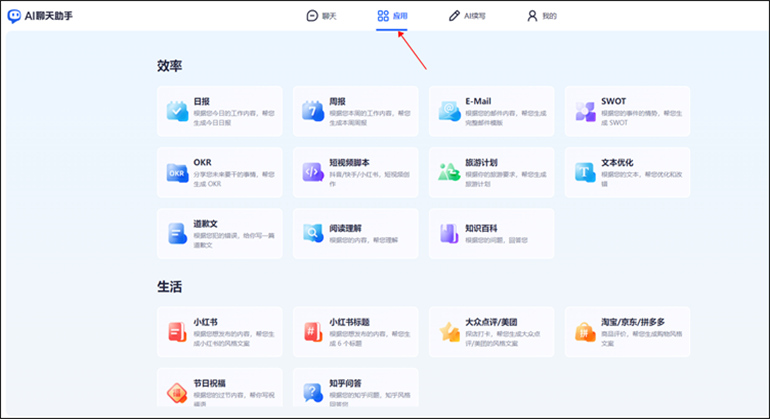Open the 聊天 tab
Screen dimensions: 770x419
pos(322,16)
